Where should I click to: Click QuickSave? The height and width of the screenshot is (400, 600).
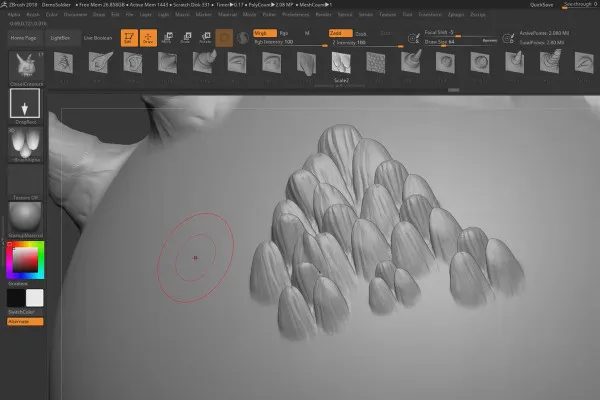tap(541, 5)
